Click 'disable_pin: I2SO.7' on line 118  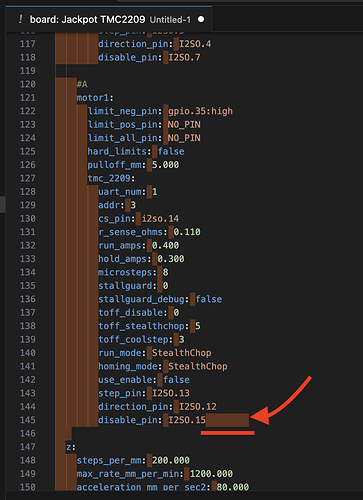click(x=149, y=57)
